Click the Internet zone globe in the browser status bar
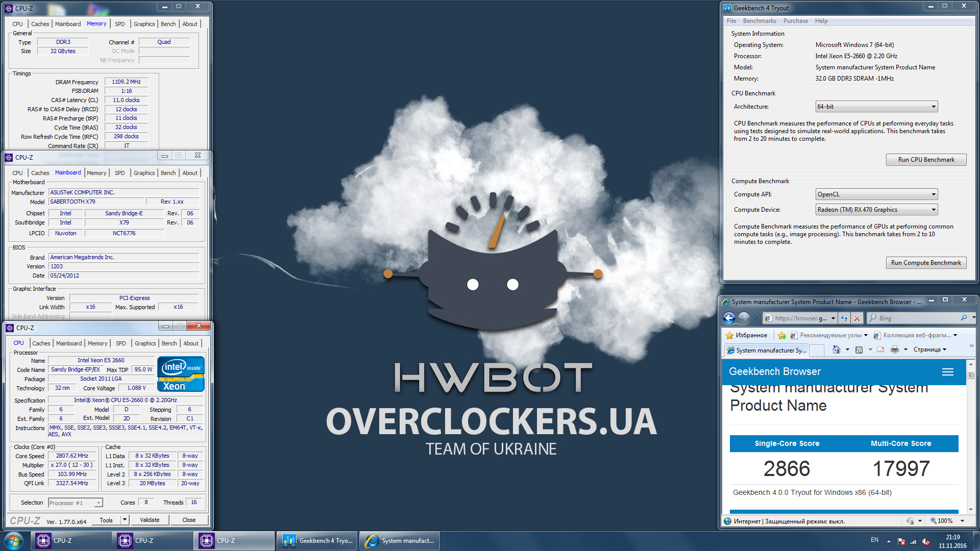Image resolution: width=980 pixels, height=551 pixels. coord(727,521)
